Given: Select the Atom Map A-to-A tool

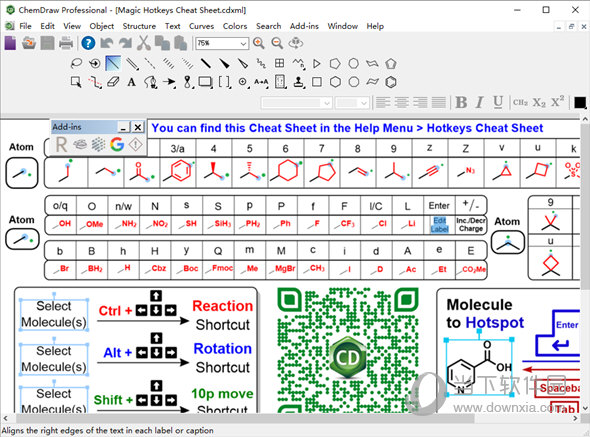Looking at the screenshot, I should (261, 82).
